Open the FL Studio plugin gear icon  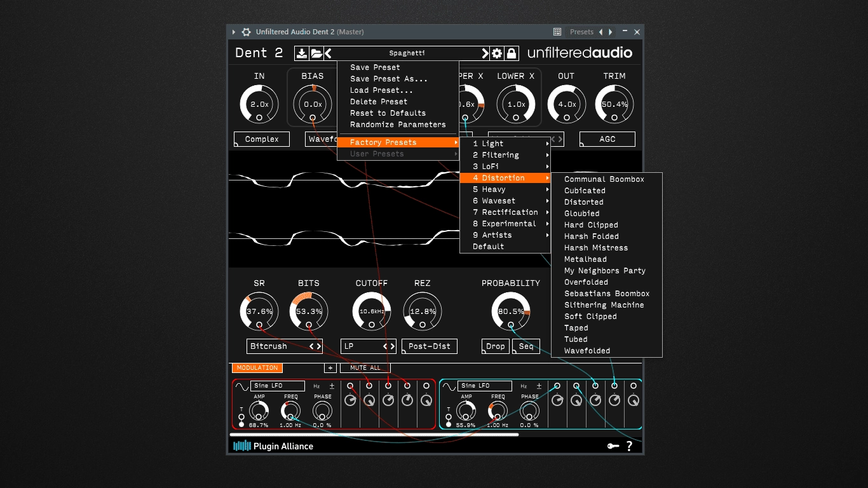click(246, 32)
